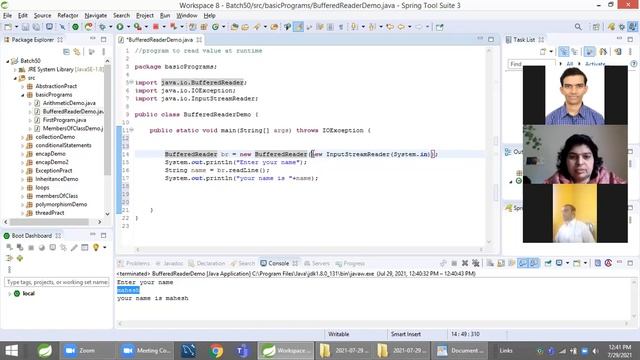
Task: Open dropdown next to Boot Dashboard lightbulb icon
Action: (x=104, y=247)
